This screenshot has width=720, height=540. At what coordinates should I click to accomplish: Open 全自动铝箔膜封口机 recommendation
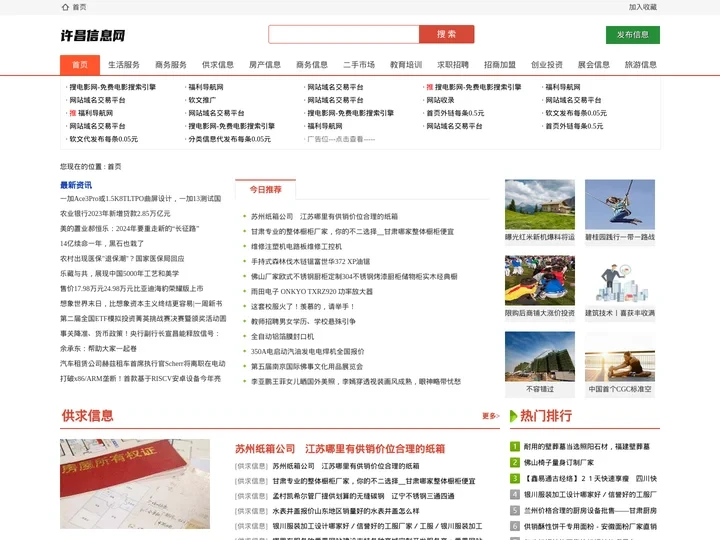tap(282, 337)
